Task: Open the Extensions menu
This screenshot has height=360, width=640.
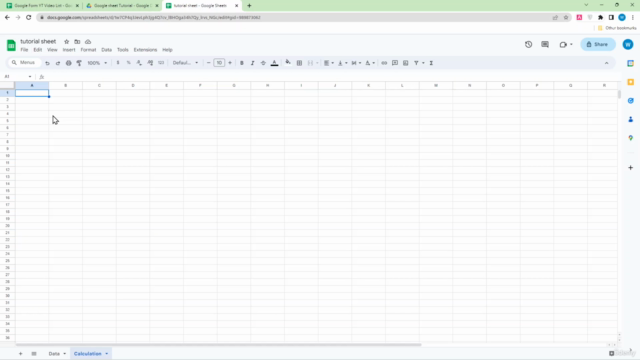Action: pos(145,50)
